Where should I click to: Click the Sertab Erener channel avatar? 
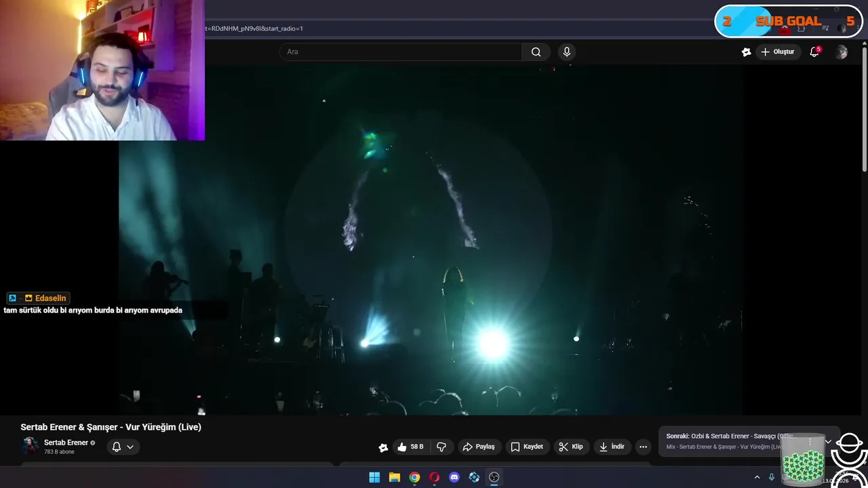click(x=30, y=445)
